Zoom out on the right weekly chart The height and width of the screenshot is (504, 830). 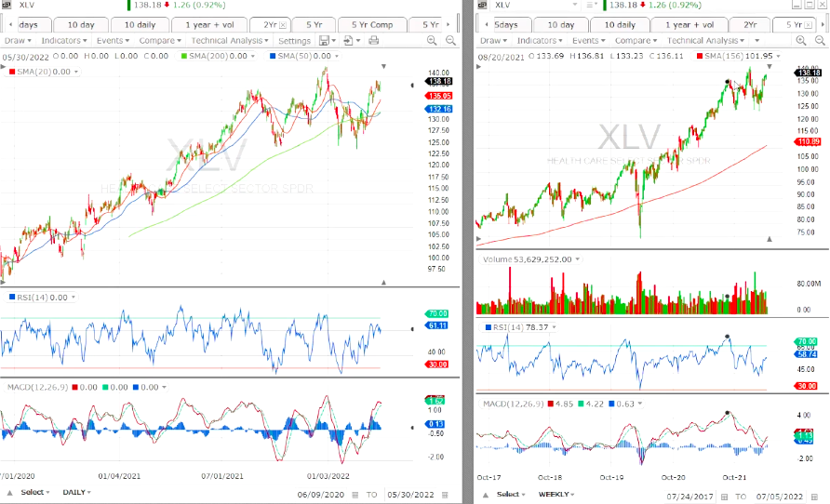pyautogui.click(x=820, y=40)
